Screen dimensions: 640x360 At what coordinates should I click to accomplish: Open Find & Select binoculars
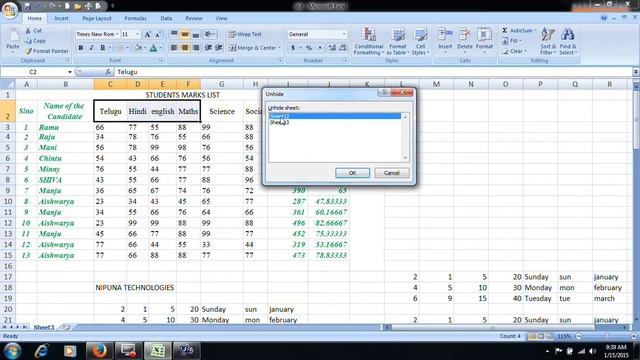tap(568, 41)
